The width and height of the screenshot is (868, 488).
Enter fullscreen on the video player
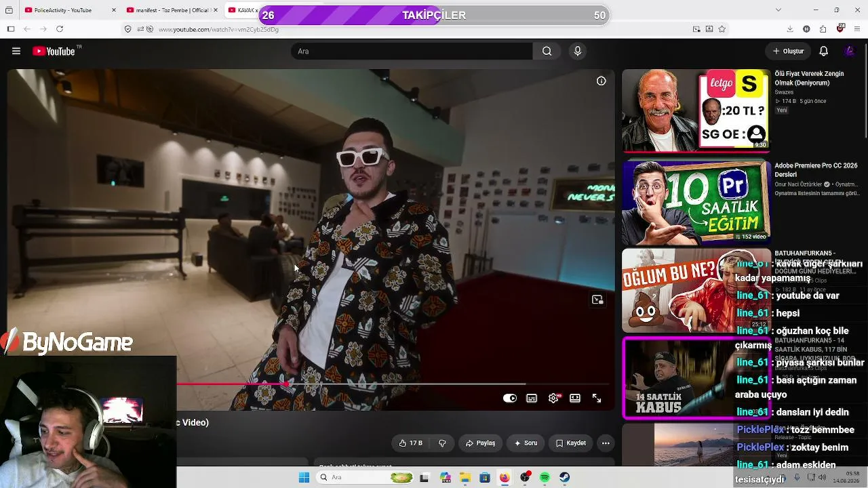pyautogui.click(x=597, y=399)
